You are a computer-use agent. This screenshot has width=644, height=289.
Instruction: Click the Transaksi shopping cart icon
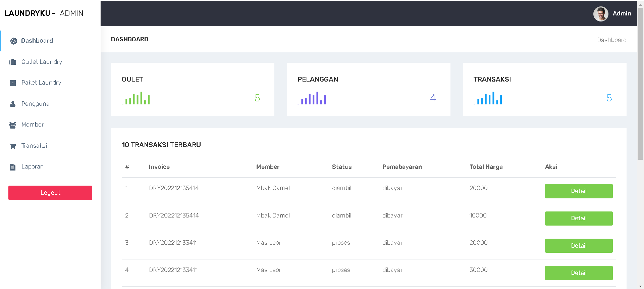click(x=13, y=146)
